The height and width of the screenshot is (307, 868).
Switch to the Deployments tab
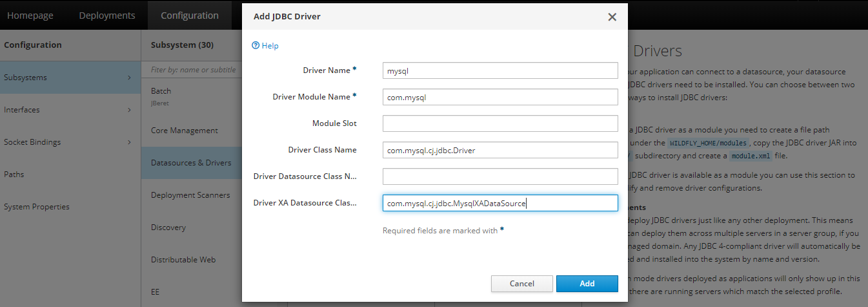[x=107, y=16]
